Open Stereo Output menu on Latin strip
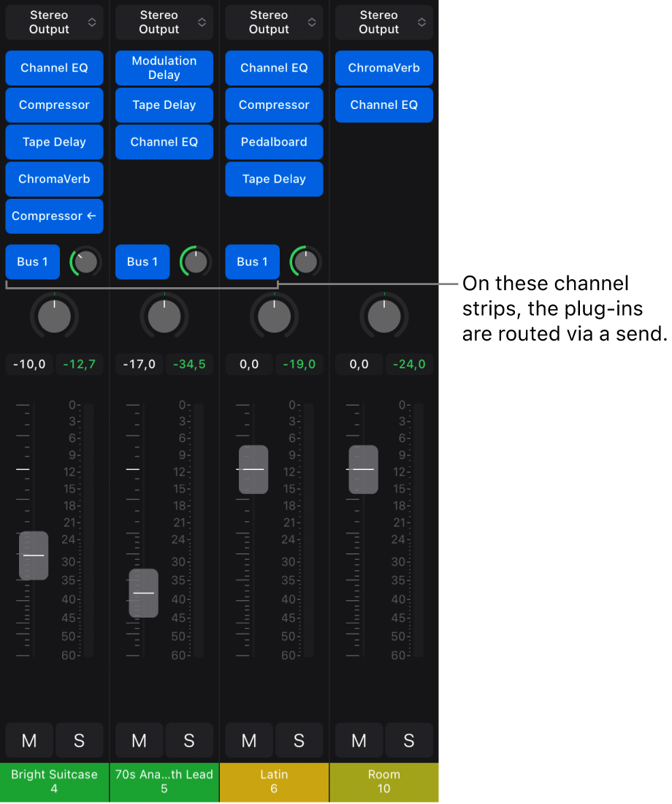 274,22
